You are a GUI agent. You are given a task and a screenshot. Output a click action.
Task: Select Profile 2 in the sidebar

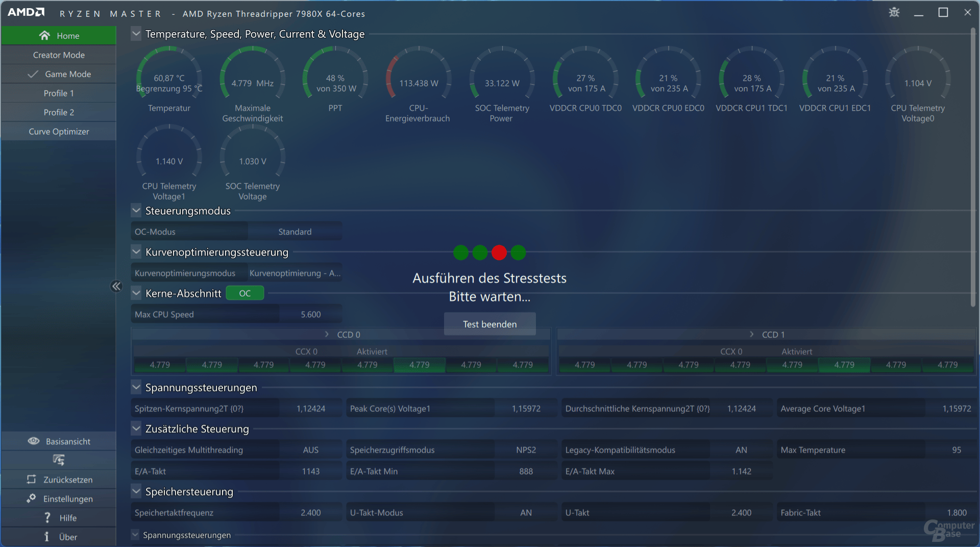pos(59,112)
